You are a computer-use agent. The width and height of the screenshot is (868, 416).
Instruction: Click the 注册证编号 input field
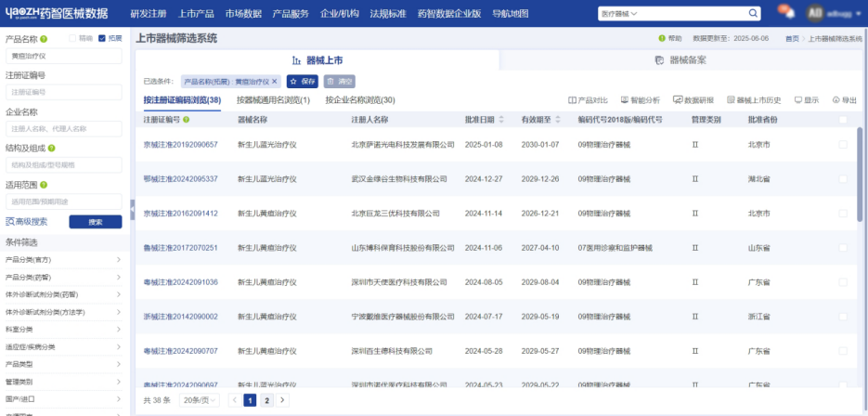point(64,92)
